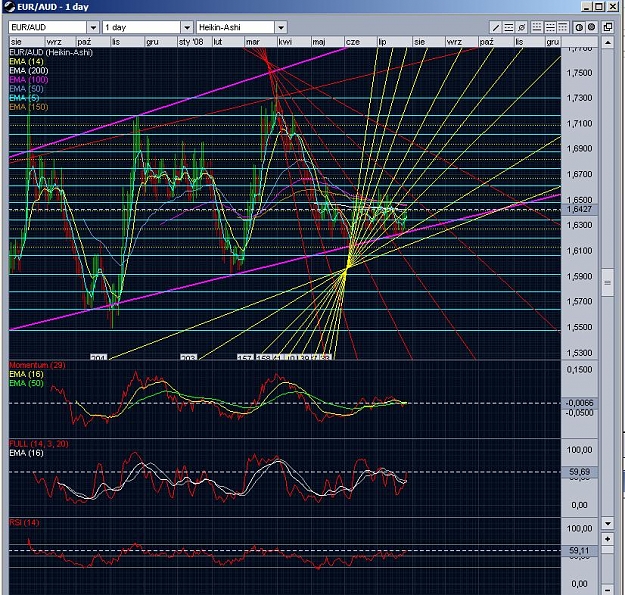Click the vertical scrollbar thumb
The height and width of the screenshot is (595, 625).
pyautogui.click(x=607, y=283)
